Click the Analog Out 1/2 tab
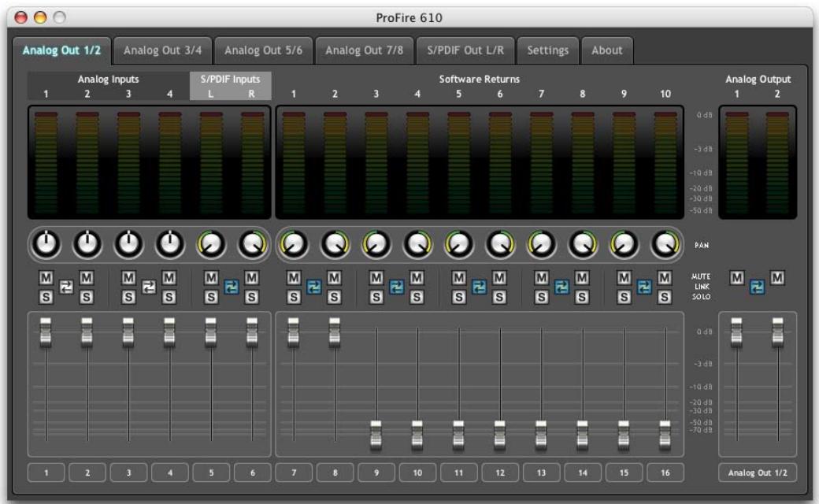 click(x=61, y=50)
